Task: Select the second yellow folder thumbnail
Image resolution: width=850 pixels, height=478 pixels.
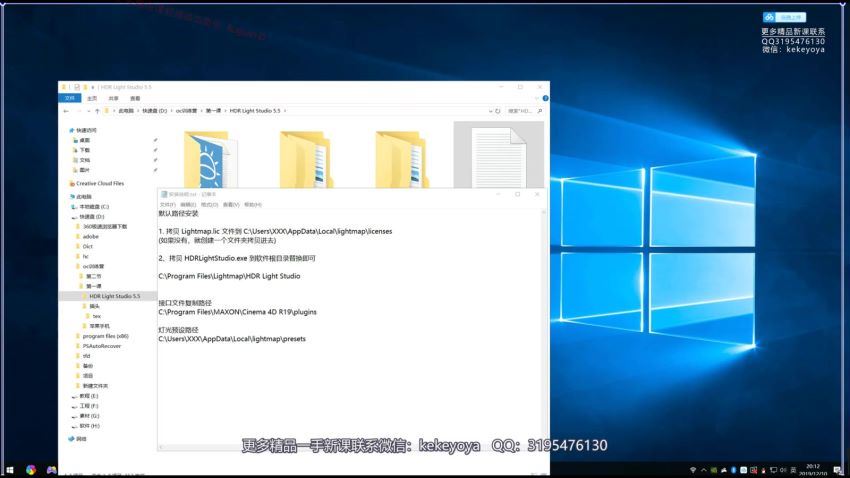Action: pos(305,158)
